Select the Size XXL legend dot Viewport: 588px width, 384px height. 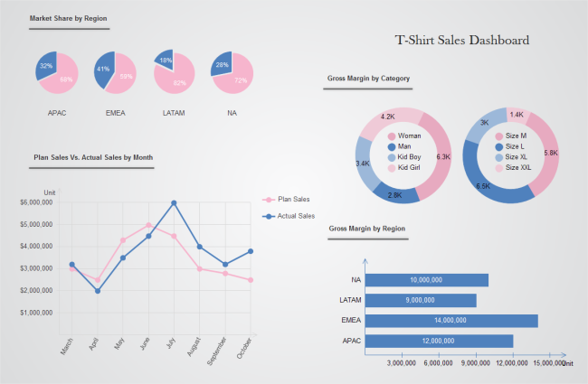point(498,168)
